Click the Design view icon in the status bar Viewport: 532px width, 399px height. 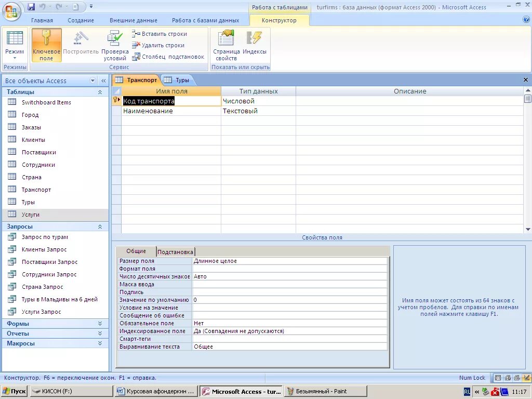[x=527, y=378]
